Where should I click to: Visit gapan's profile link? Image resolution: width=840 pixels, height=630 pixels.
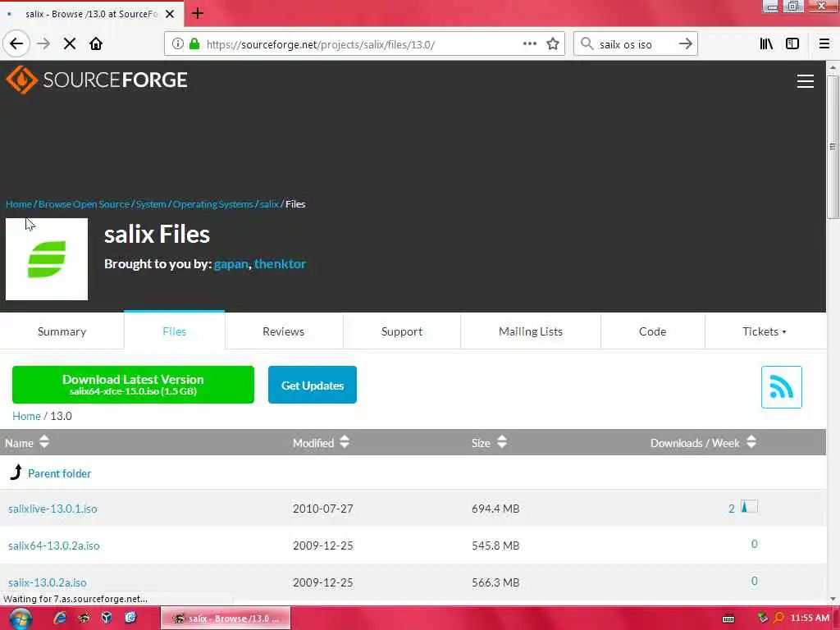pos(231,264)
